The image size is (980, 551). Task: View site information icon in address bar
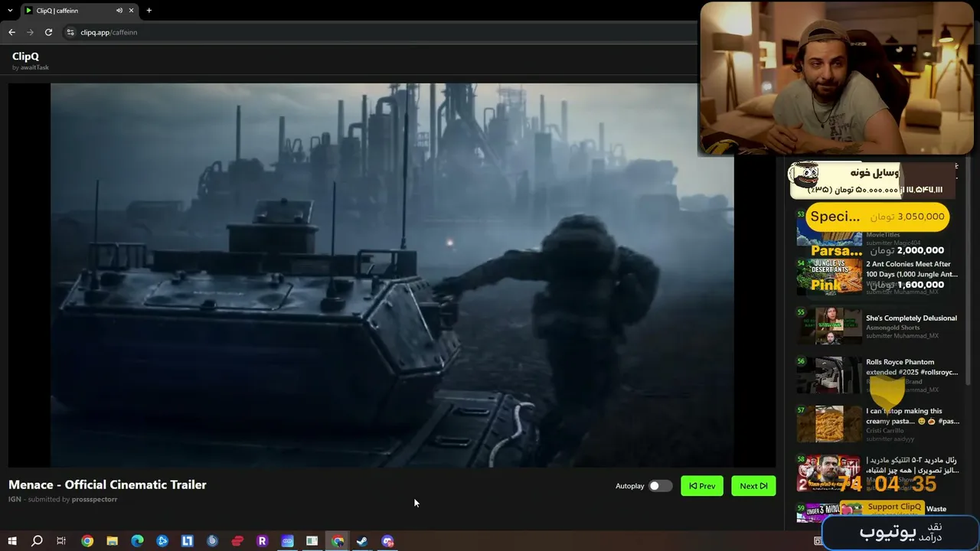(x=70, y=32)
